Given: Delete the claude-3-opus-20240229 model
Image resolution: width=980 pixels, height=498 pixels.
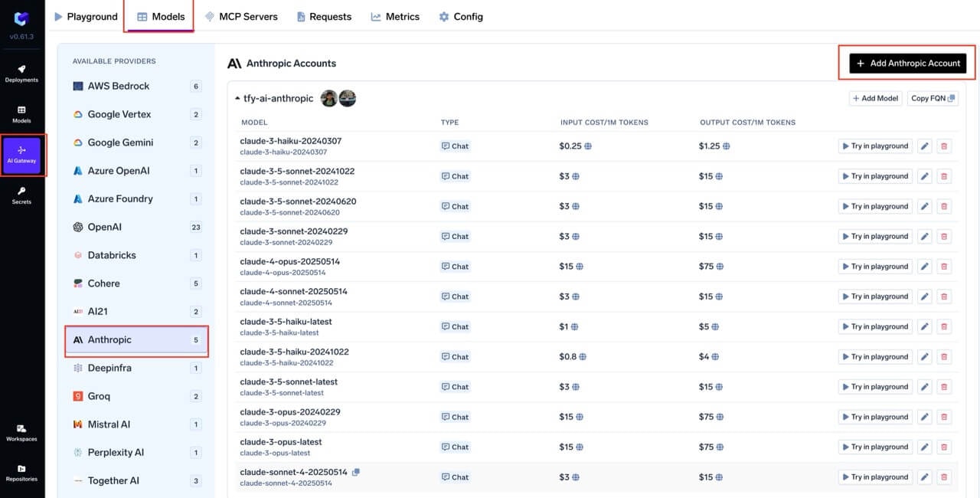Looking at the screenshot, I should [944, 417].
